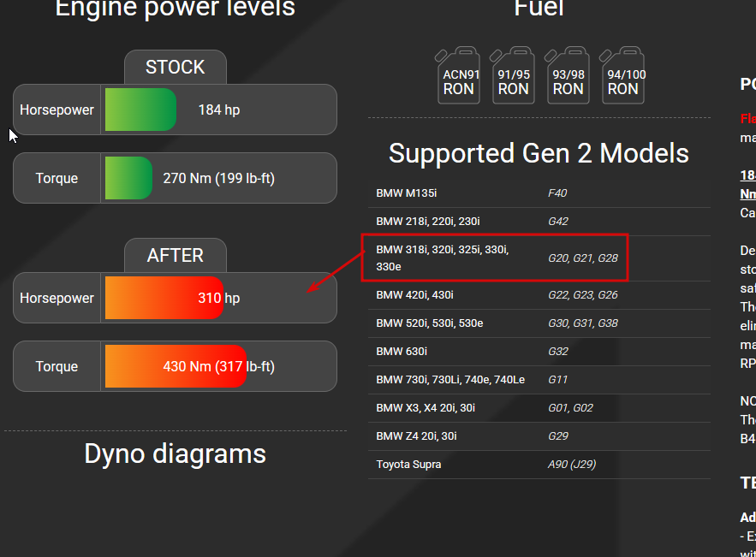Image resolution: width=756 pixels, height=557 pixels.
Task: Click the highlighted BMW 318i, 320i row
Action: click(x=495, y=258)
